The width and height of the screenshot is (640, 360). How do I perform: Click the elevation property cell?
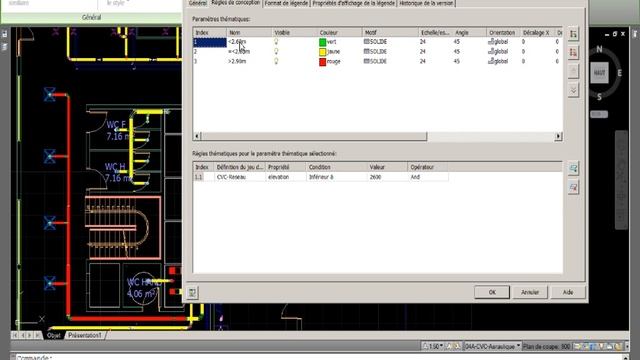click(286, 177)
